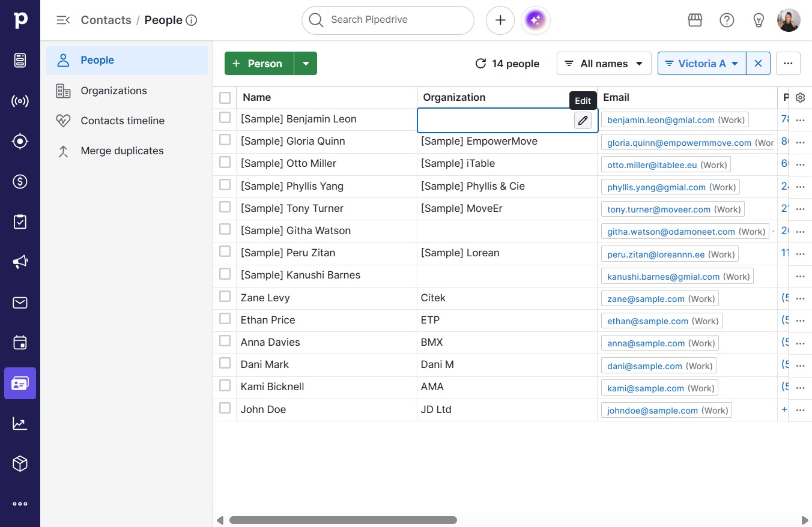Select the Gloria Quinn row checkbox
Viewport: 812px width, 527px height.
click(x=225, y=140)
